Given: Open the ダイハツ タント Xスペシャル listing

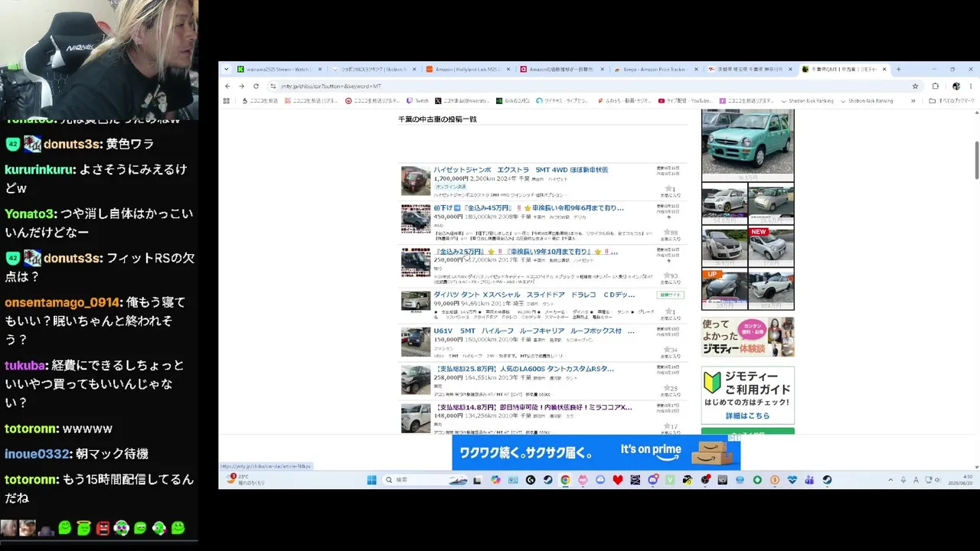Looking at the screenshot, I should [x=534, y=295].
